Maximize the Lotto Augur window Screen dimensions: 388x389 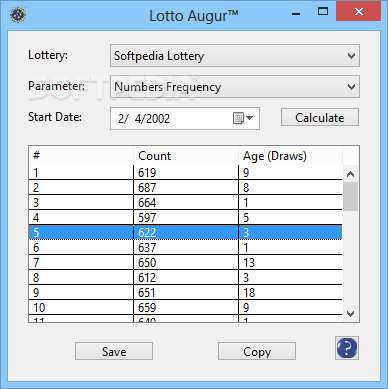pyautogui.click(x=323, y=12)
